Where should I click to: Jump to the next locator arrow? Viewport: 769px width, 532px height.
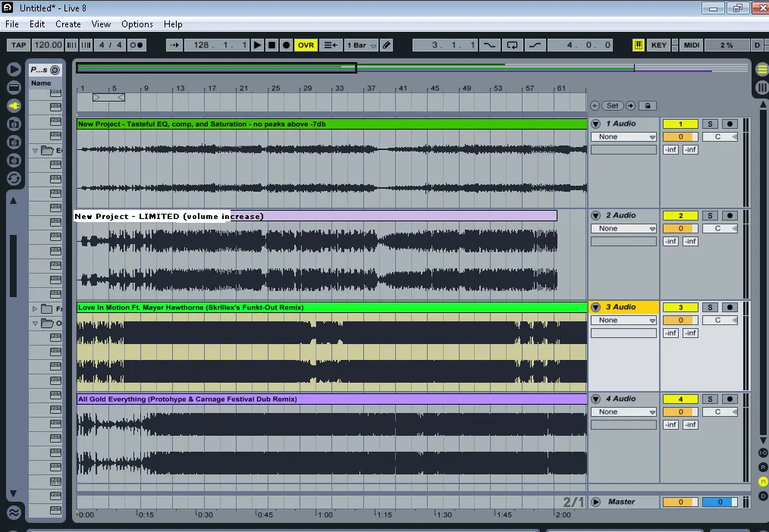click(630, 105)
